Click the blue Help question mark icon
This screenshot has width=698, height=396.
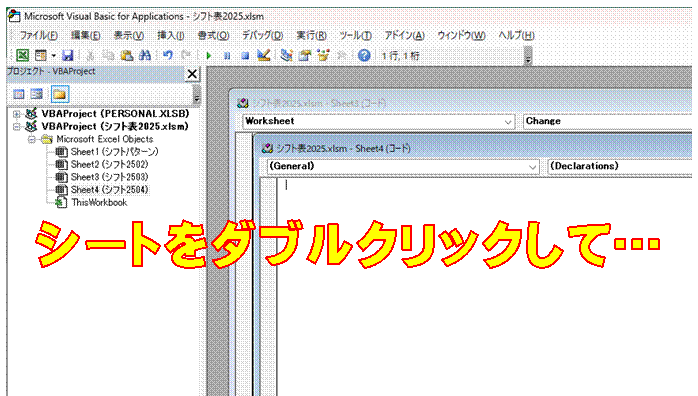click(x=364, y=56)
